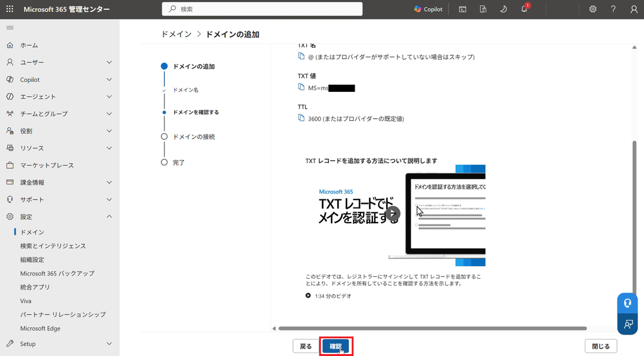Click the 閉じる button

(x=601, y=347)
